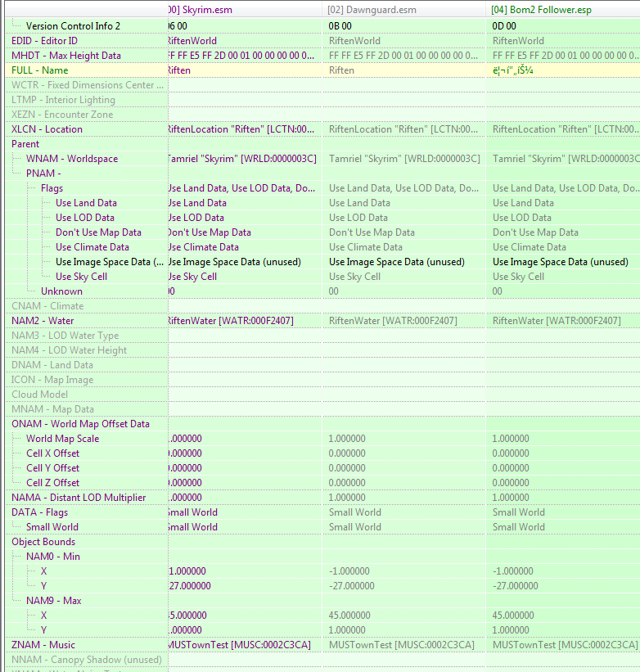Select the DNAM - Land Data row label
640x672 pixels.
(52, 365)
